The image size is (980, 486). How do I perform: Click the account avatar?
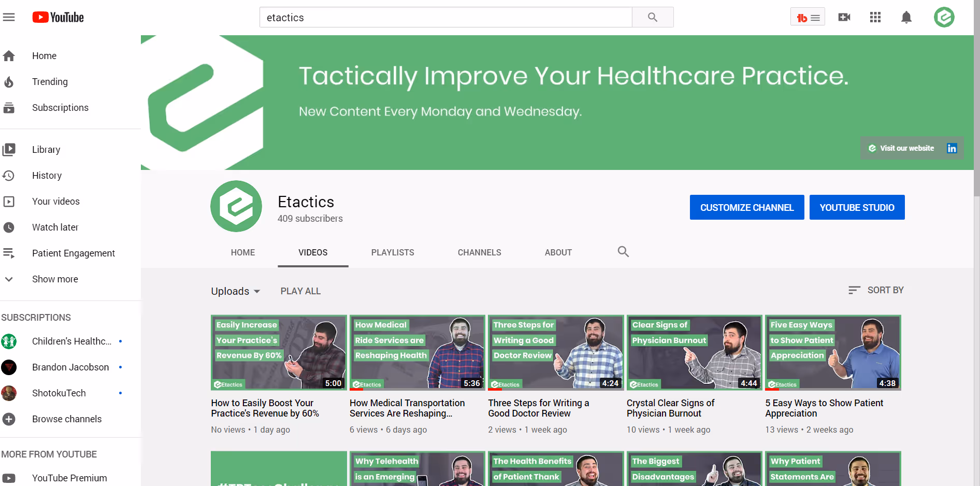coord(944,17)
